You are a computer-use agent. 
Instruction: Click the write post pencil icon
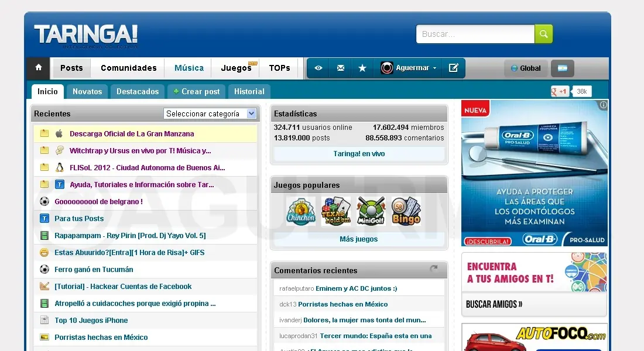coord(453,68)
